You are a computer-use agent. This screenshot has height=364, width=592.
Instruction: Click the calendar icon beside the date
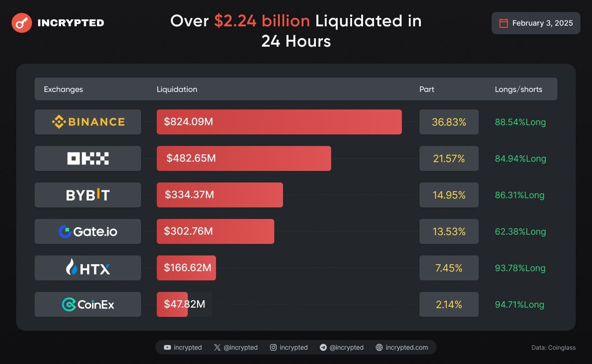504,23
